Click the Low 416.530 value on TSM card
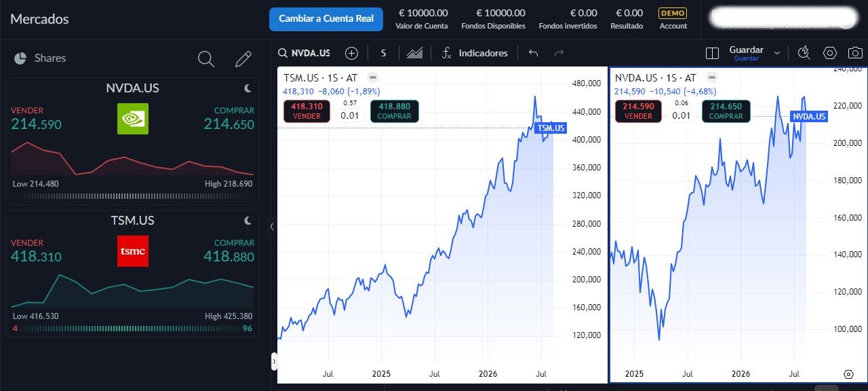The height and width of the screenshot is (391, 868). click(36, 316)
